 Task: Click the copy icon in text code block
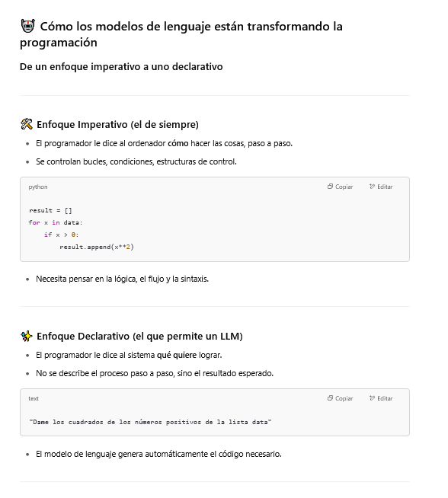pos(330,398)
